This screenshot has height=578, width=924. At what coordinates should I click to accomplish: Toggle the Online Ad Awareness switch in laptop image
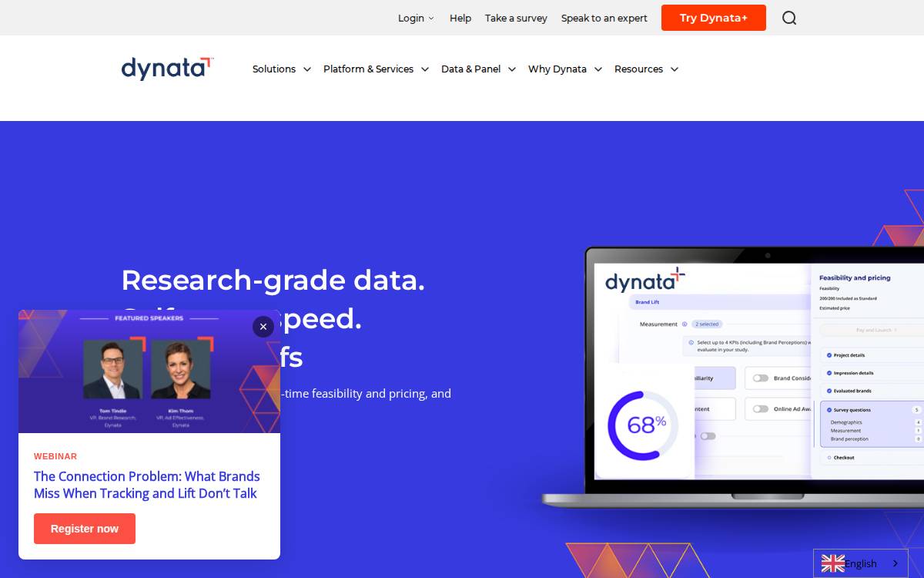tap(761, 408)
